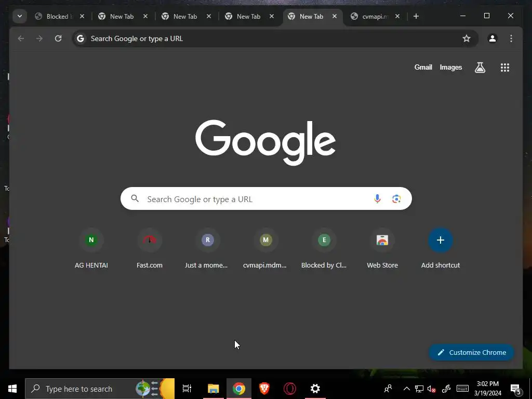The height and width of the screenshot is (399, 532).
Task: Open the Chrome profile icon
Action: 493,38
